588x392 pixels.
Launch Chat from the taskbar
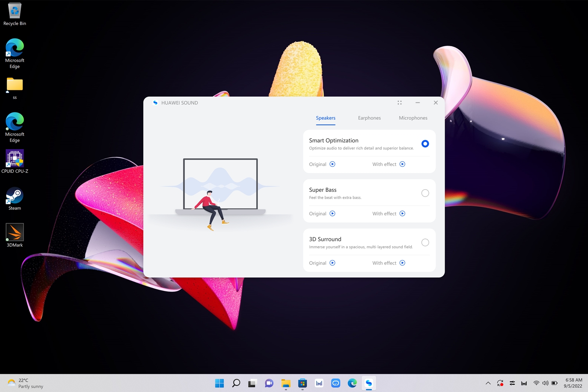tap(269, 383)
